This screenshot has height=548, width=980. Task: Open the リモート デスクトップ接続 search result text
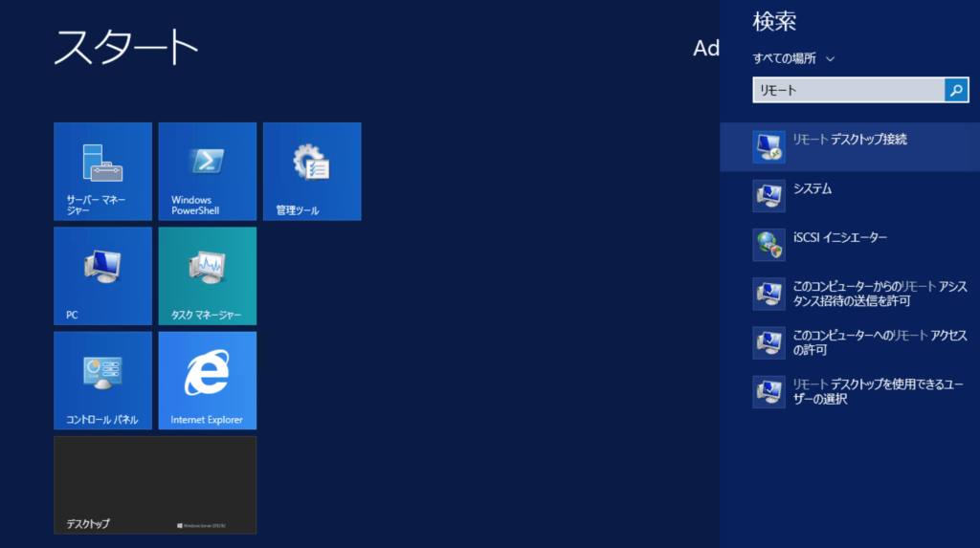850,140
